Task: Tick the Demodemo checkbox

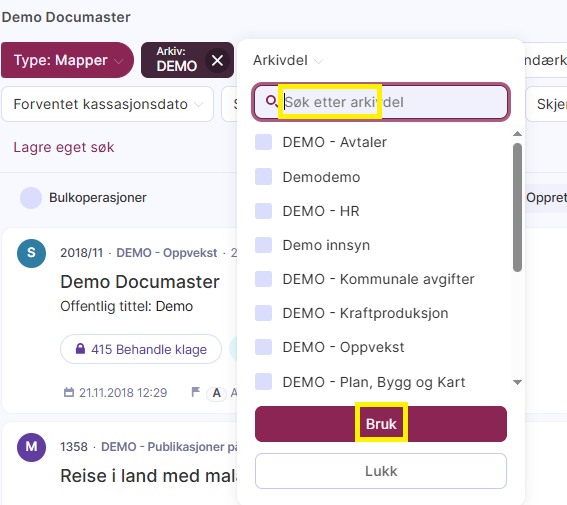Action: 263,176
